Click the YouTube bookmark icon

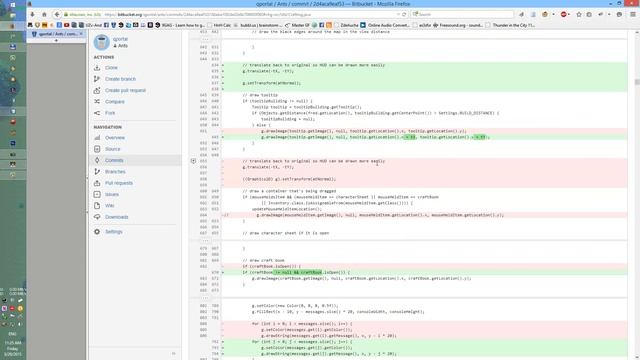(x=67, y=25)
